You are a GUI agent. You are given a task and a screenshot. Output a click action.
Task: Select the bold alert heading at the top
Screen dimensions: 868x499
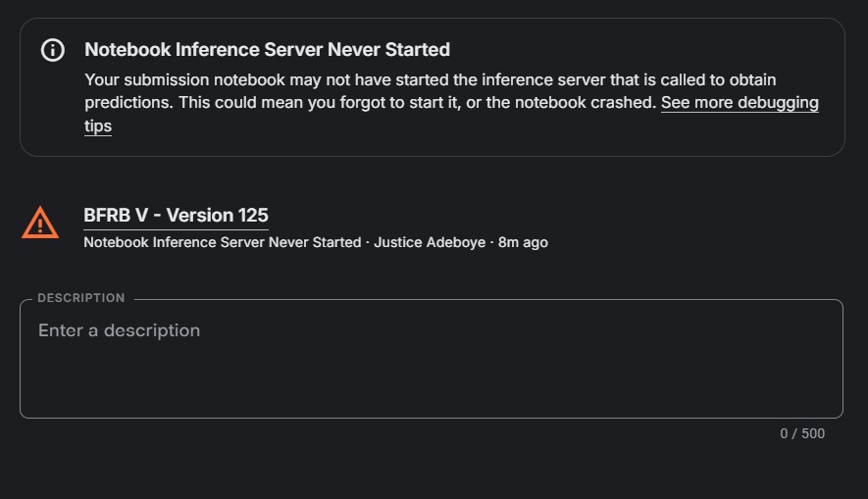coord(267,50)
